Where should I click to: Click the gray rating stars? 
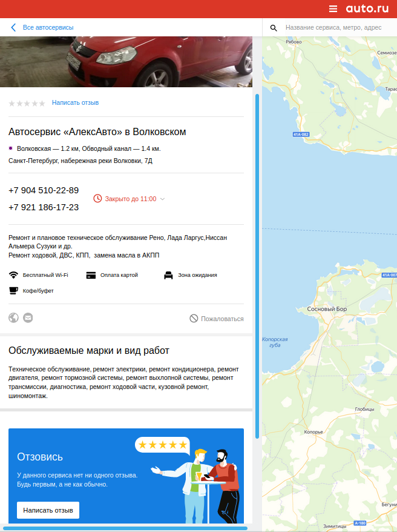point(27,103)
